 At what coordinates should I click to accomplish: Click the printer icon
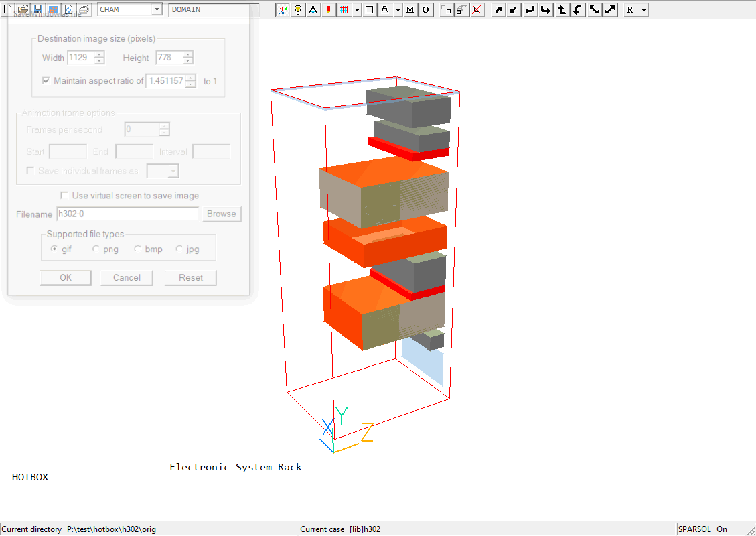click(x=84, y=9)
